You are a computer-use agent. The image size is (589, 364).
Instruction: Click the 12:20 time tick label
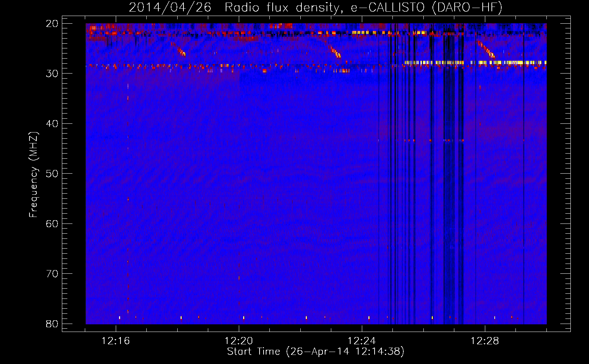pos(239,341)
